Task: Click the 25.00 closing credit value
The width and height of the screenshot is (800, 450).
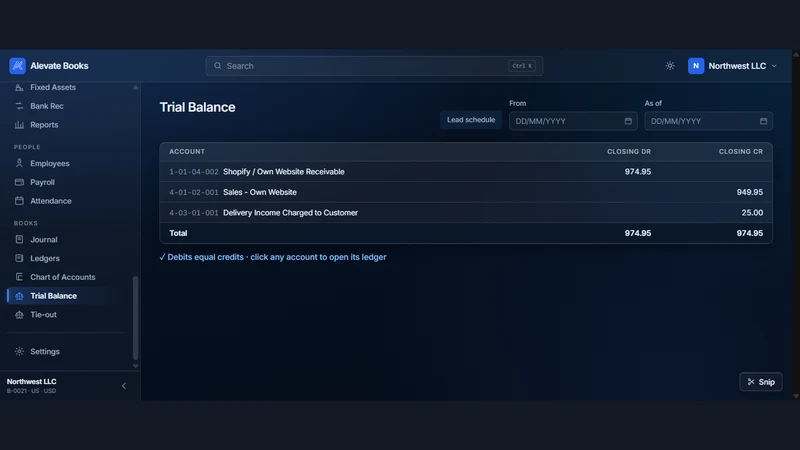Action: (x=752, y=213)
